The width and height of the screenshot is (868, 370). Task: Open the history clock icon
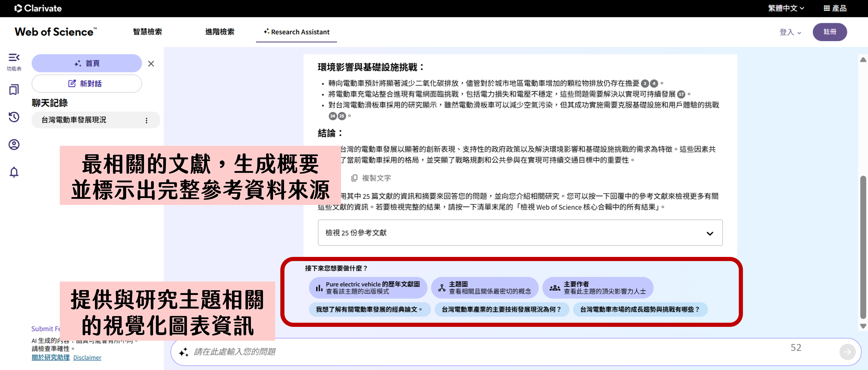[x=14, y=117]
